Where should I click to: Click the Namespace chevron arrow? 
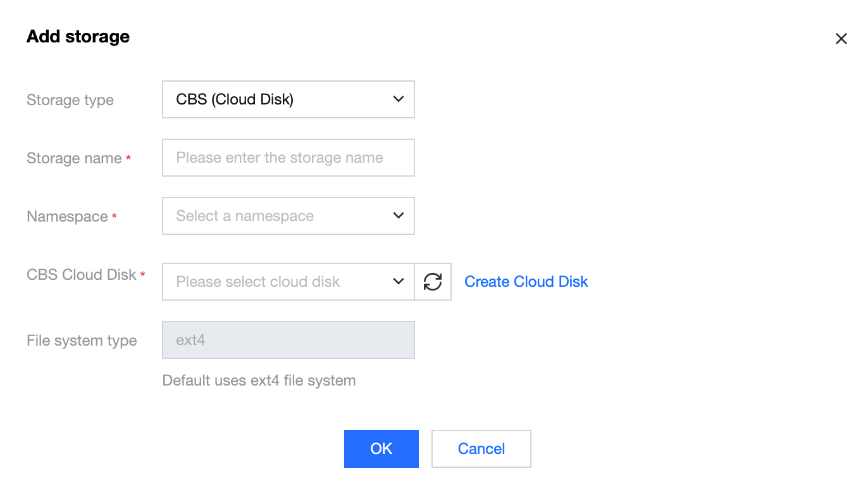coord(399,216)
